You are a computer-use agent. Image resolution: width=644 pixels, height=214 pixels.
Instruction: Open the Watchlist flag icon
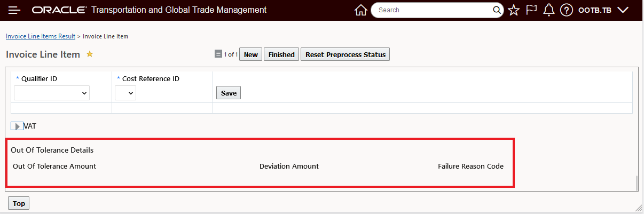coord(531,10)
